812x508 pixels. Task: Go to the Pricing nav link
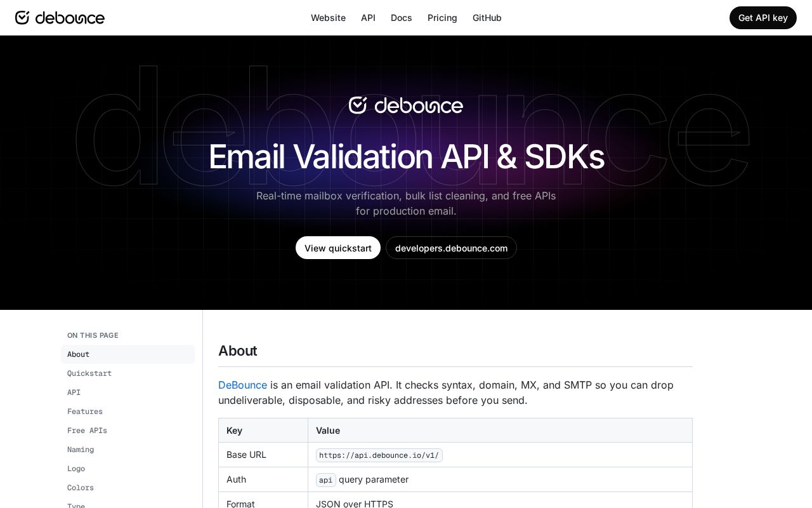(442, 18)
